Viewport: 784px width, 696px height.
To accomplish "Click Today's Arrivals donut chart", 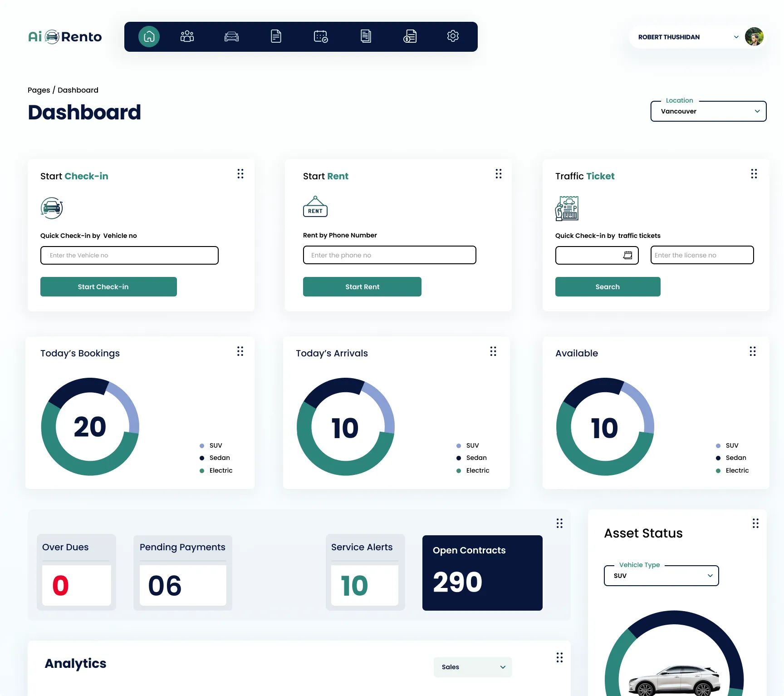I will tap(346, 427).
